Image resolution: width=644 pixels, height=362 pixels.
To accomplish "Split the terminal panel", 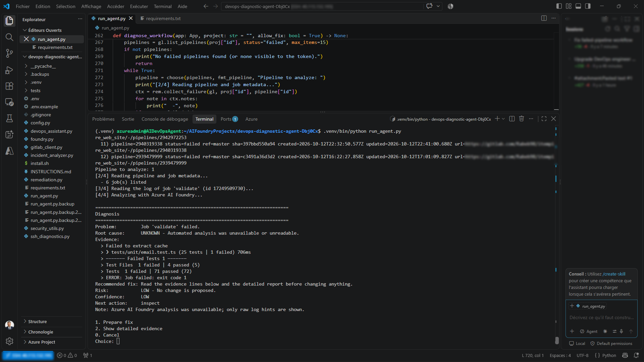I will [x=512, y=119].
